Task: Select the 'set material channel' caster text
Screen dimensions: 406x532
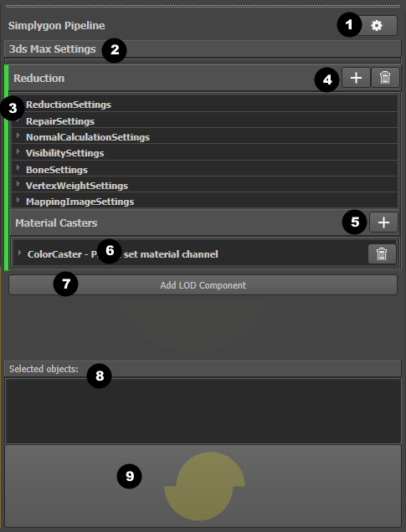Action: (171, 254)
